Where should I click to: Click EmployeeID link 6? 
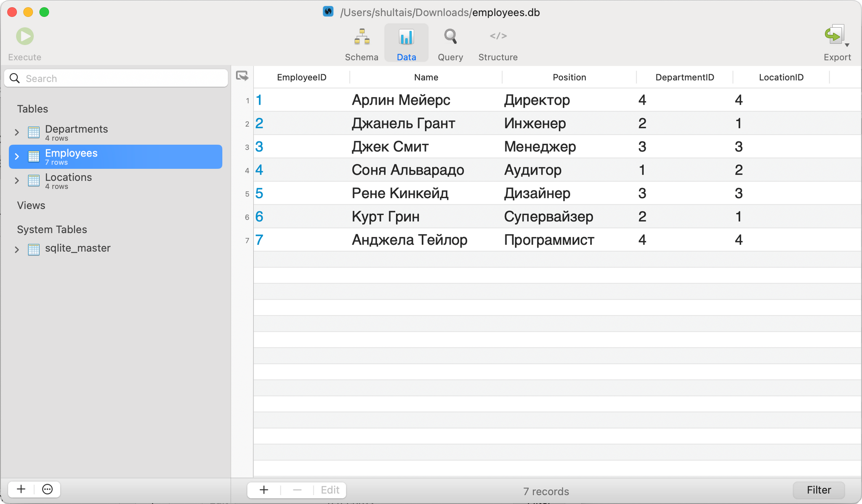point(259,217)
